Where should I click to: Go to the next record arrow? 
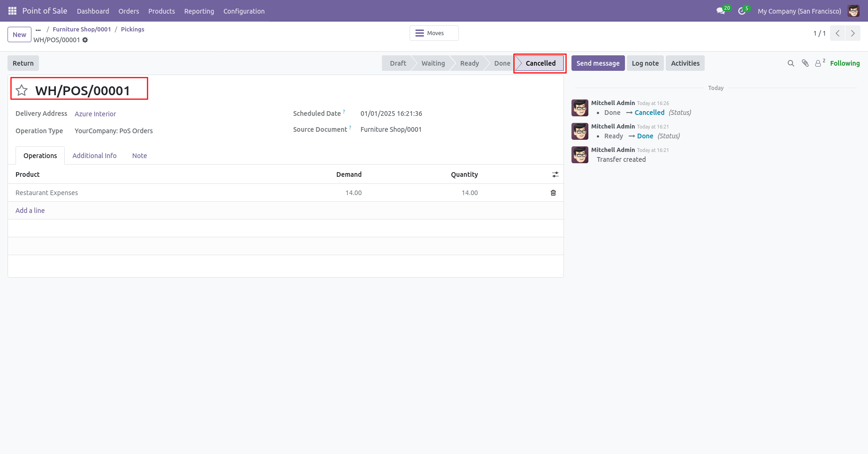point(853,33)
